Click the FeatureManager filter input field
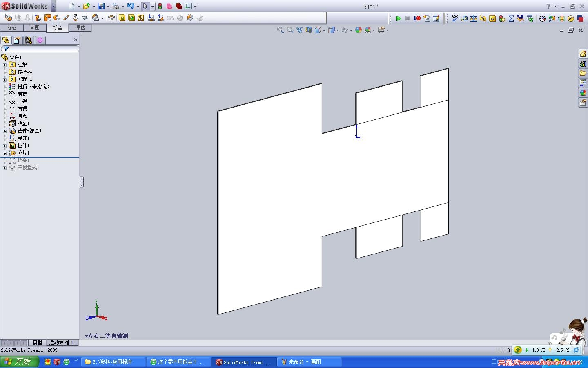The image size is (588, 368). [x=40, y=49]
